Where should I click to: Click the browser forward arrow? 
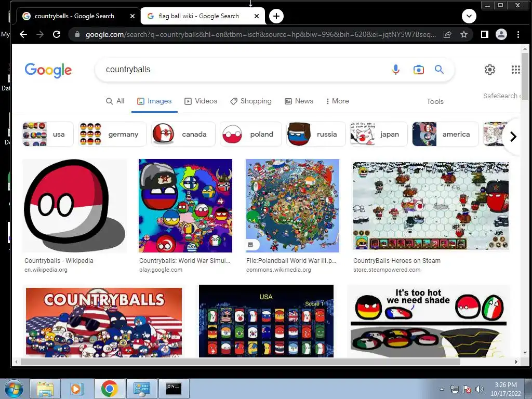pyautogui.click(x=40, y=34)
